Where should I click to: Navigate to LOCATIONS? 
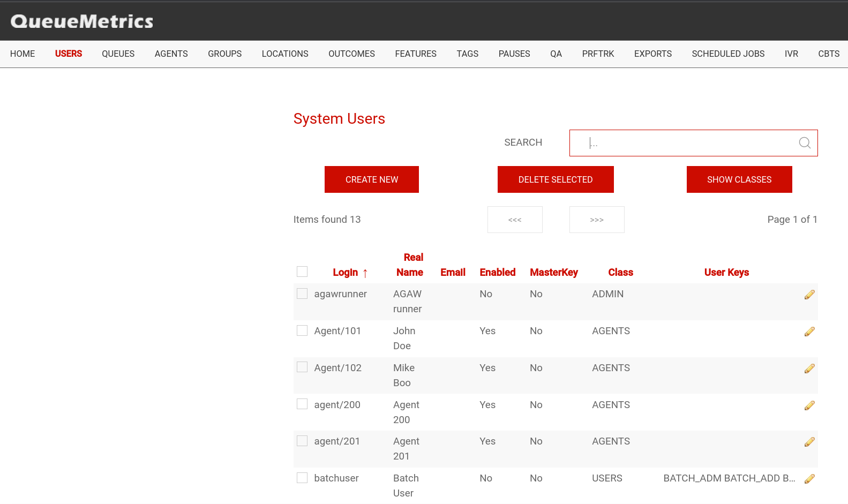coord(285,54)
